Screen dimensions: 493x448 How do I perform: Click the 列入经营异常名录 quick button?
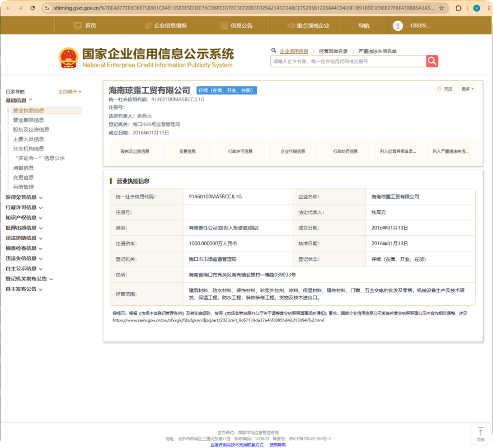(x=398, y=151)
